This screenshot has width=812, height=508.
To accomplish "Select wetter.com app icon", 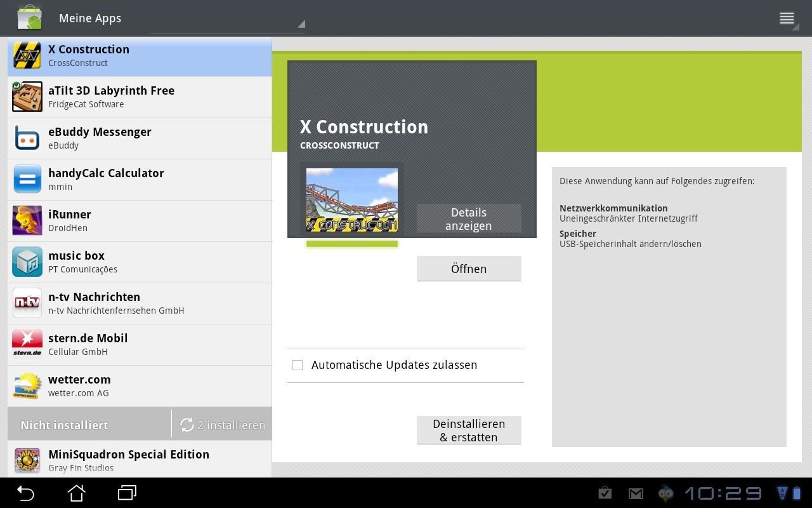I will click(x=27, y=385).
